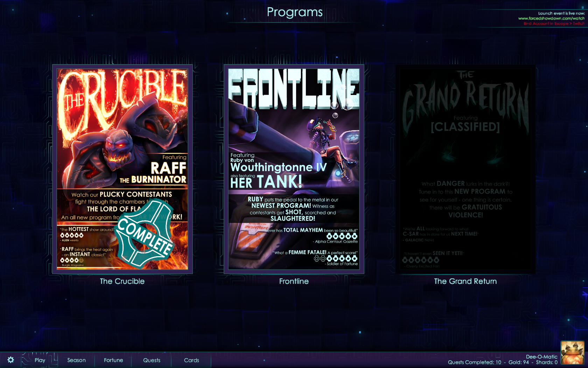The height and width of the screenshot is (368, 588).
Task: Click the Programs page heading
Action: pyautogui.click(x=295, y=12)
